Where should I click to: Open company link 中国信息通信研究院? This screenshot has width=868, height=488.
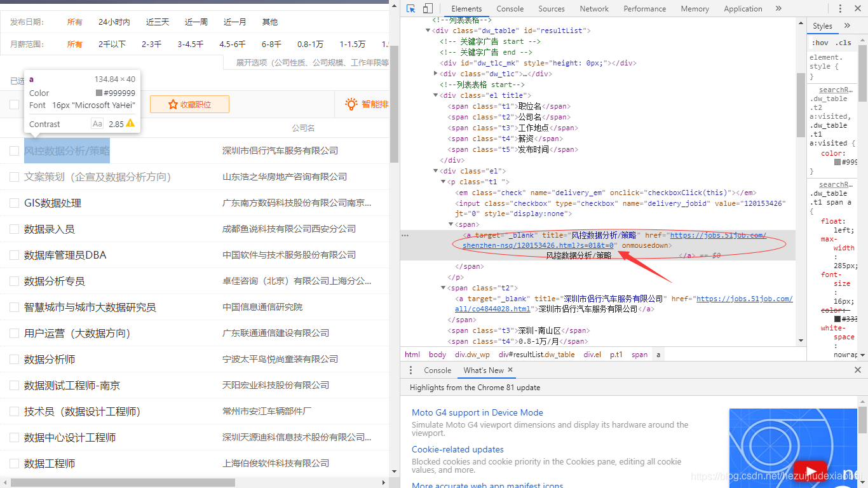click(262, 307)
